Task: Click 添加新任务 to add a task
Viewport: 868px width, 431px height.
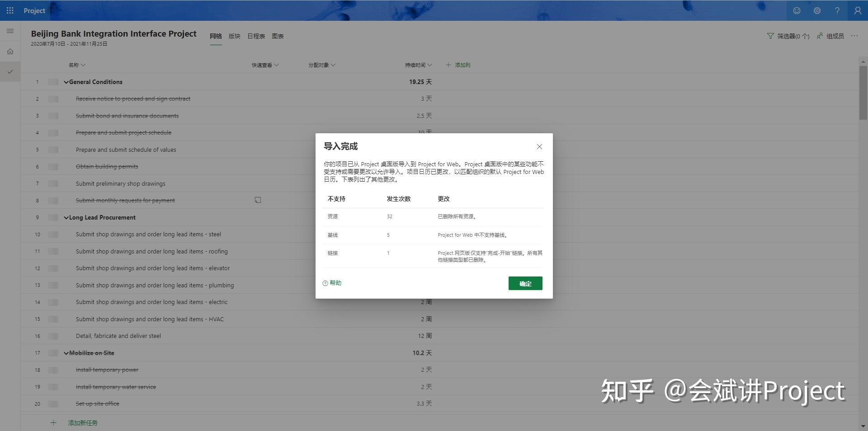Action: click(x=83, y=423)
